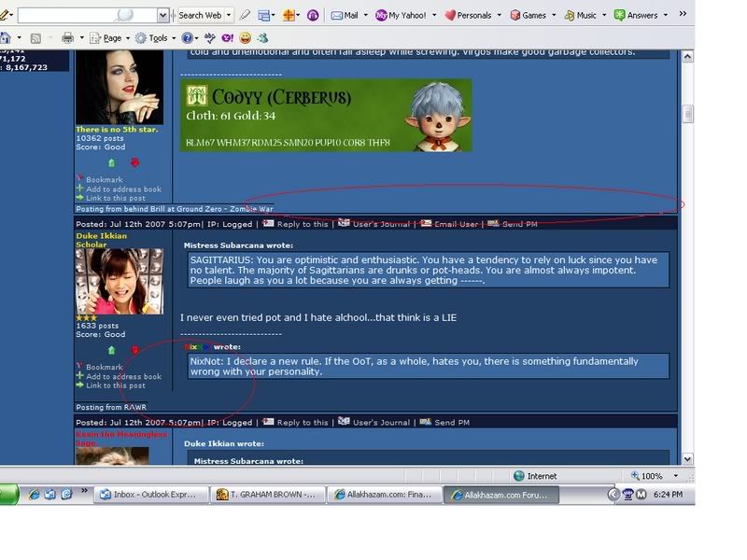Rate down Mistress Subarcana's post with red arrow
This screenshot has height=560, width=747.
click(x=134, y=162)
